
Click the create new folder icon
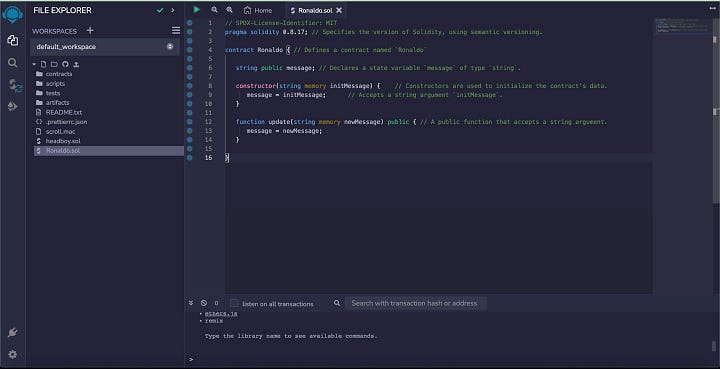[54, 64]
